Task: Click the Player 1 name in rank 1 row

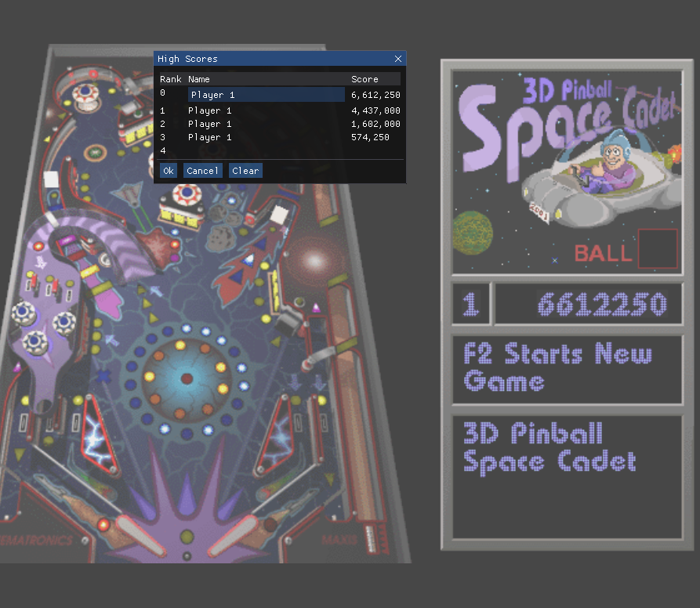Action: (x=210, y=110)
